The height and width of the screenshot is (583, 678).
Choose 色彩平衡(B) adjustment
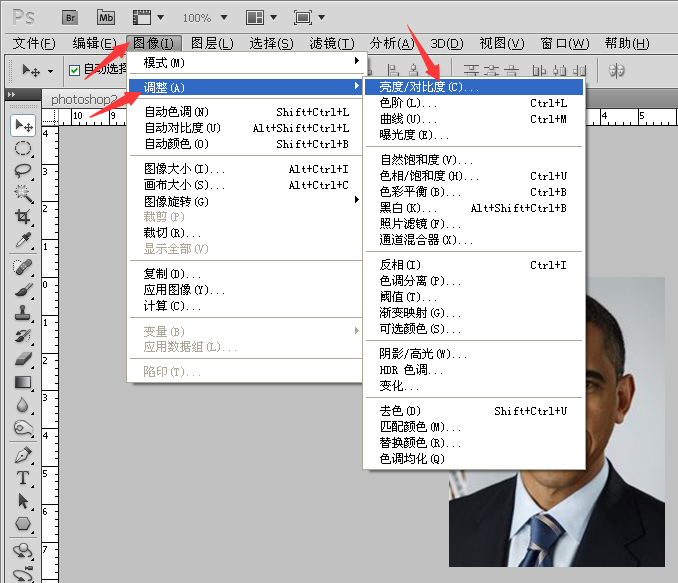tap(474, 192)
